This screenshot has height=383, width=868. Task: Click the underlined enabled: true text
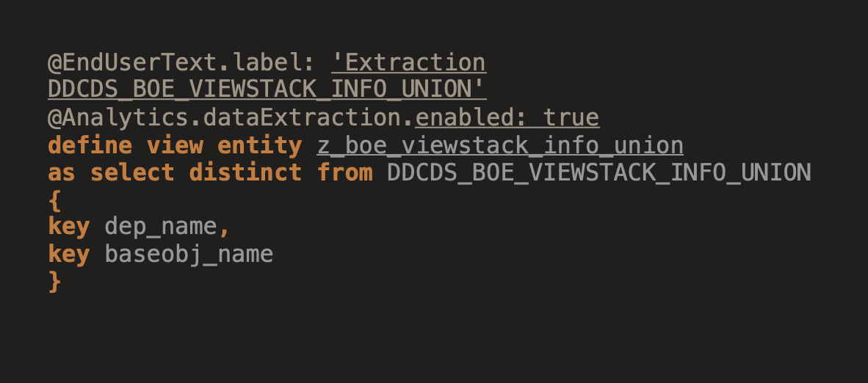pos(507,118)
